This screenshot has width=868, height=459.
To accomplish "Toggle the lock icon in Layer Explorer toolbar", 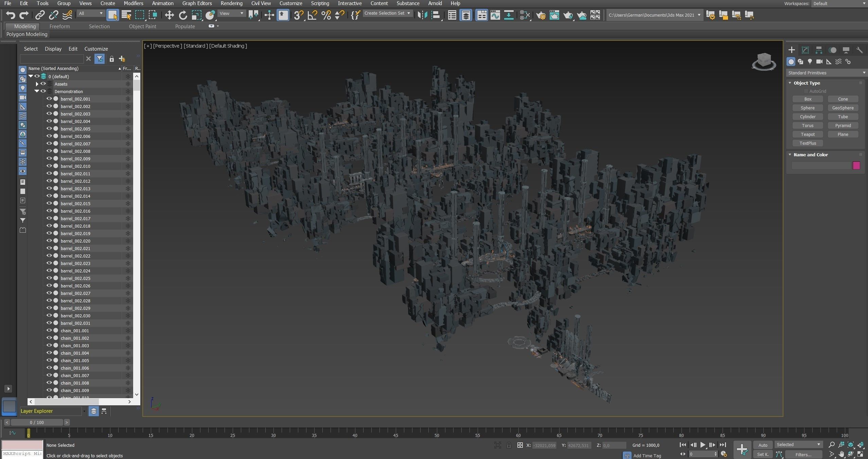I will click(x=111, y=59).
